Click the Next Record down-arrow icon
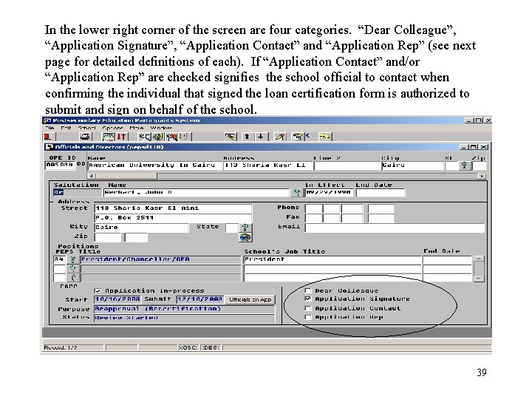 coord(260,137)
